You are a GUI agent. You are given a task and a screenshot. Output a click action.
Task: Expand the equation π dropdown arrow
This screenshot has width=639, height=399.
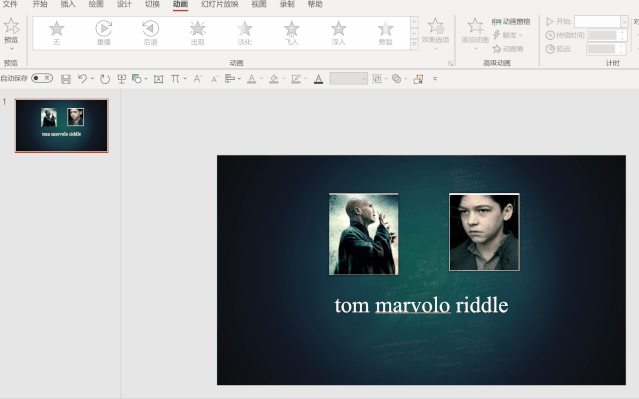pyautogui.click(x=185, y=79)
